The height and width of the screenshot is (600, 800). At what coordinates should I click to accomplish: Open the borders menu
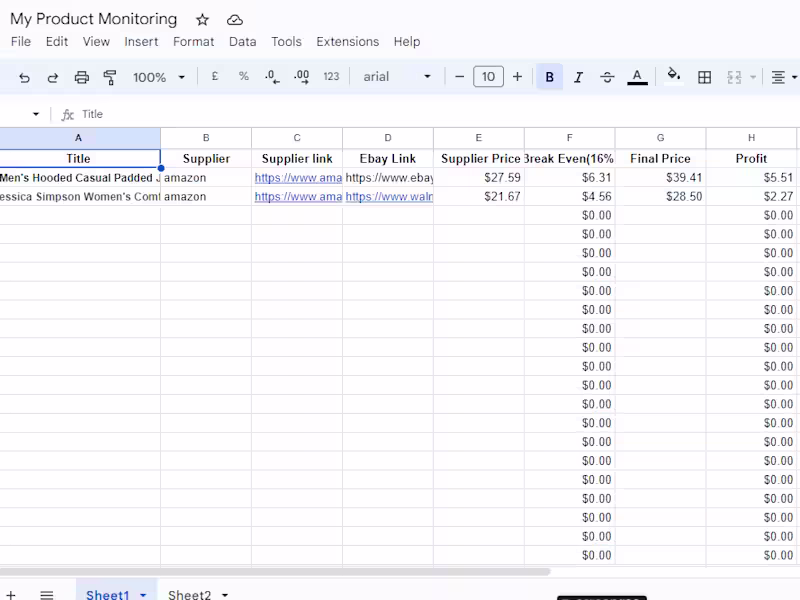click(x=705, y=77)
